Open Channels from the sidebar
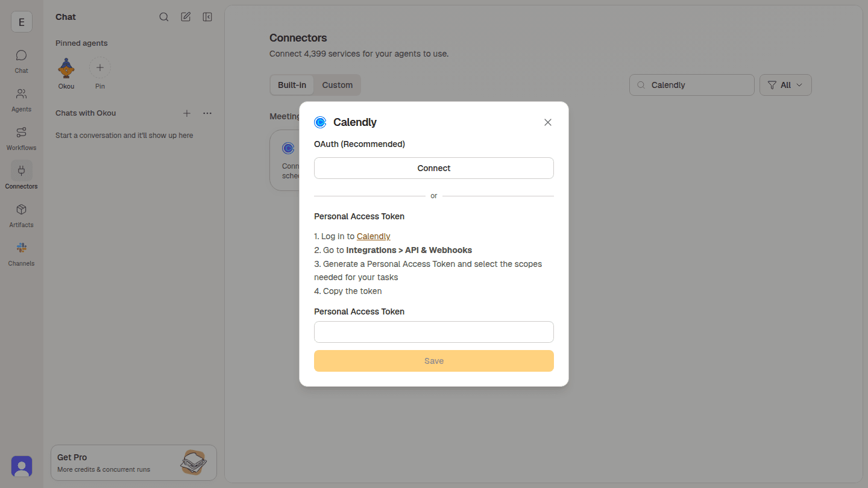 point(21,254)
